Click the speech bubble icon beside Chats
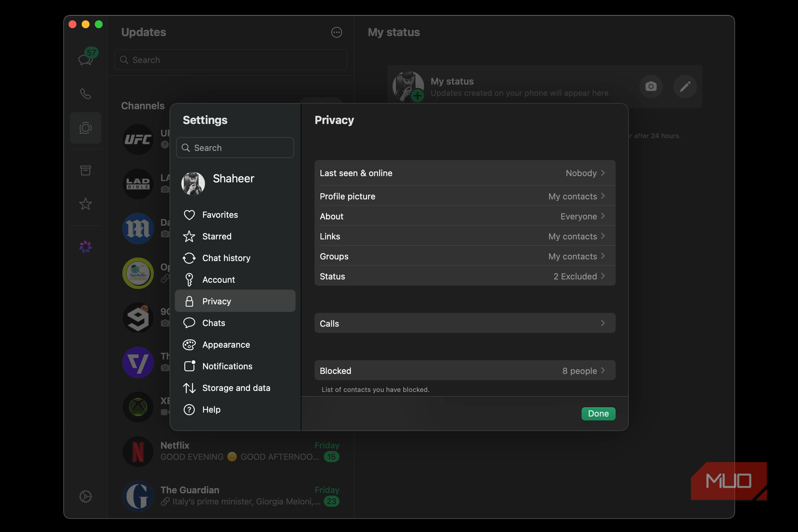Image resolution: width=798 pixels, height=532 pixels. (189, 323)
